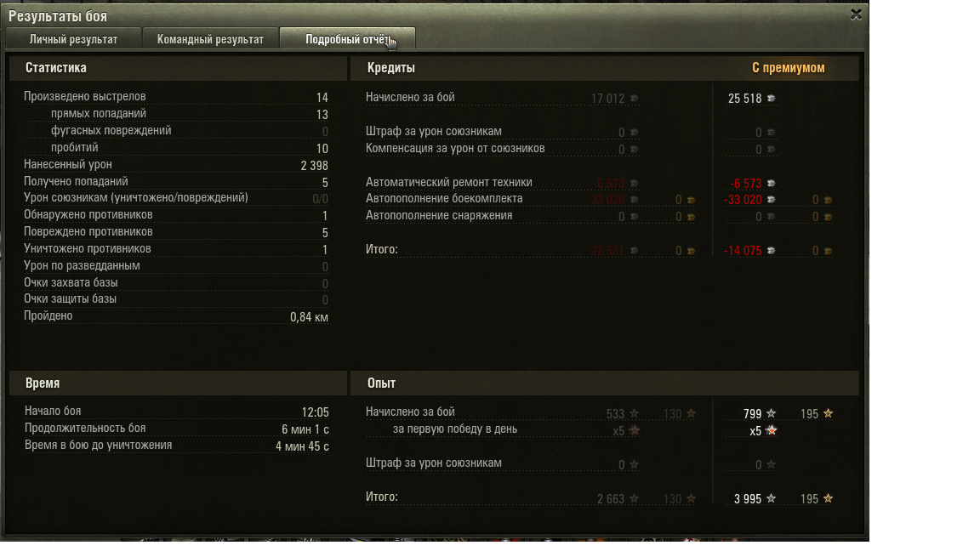Click the Кредиты section header

click(x=390, y=67)
